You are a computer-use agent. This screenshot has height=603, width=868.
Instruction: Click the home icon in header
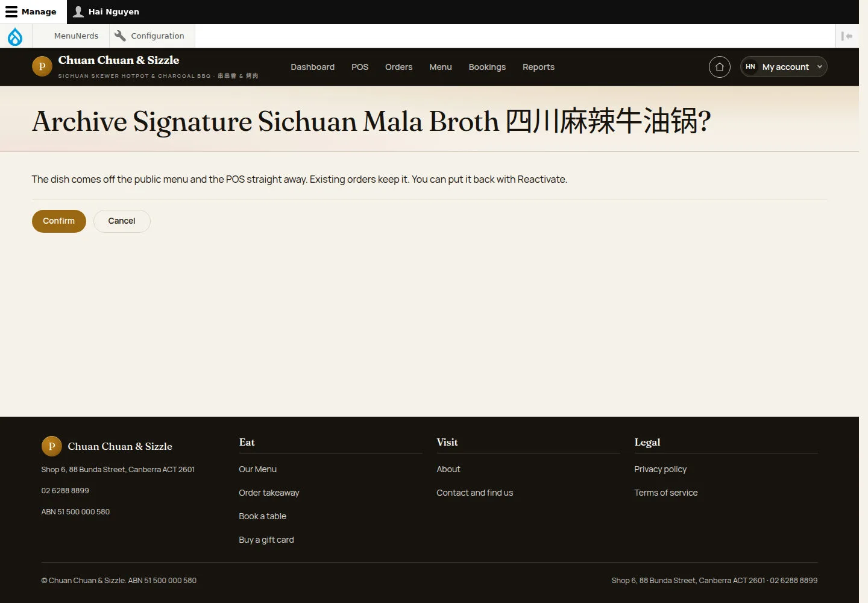(719, 67)
